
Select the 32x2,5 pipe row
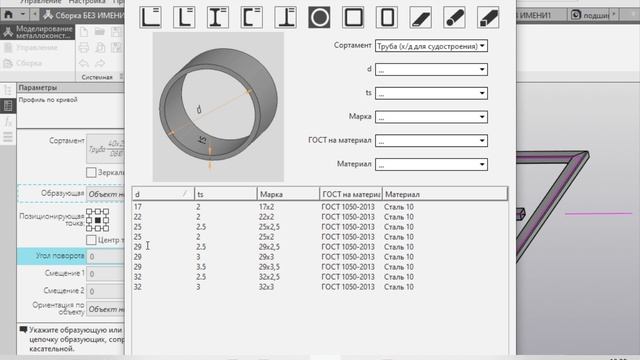[320, 277]
